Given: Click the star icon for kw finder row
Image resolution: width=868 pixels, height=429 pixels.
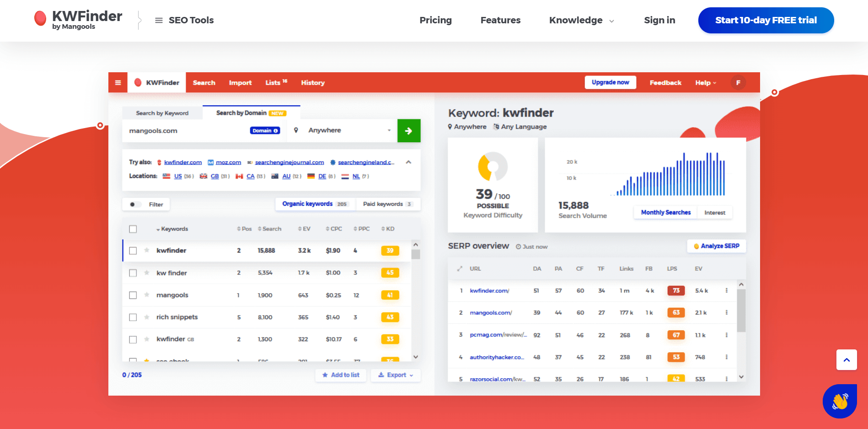Looking at the screenshot, I should (147, 273).
